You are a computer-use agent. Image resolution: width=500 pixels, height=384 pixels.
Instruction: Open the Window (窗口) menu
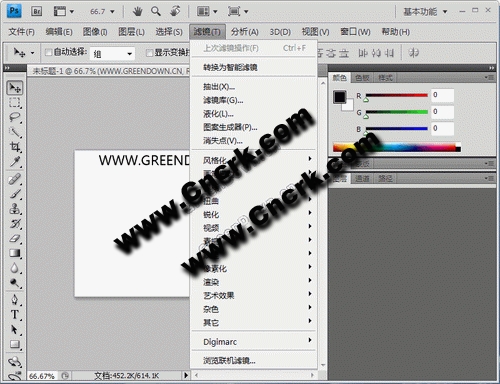coord(355,32)
